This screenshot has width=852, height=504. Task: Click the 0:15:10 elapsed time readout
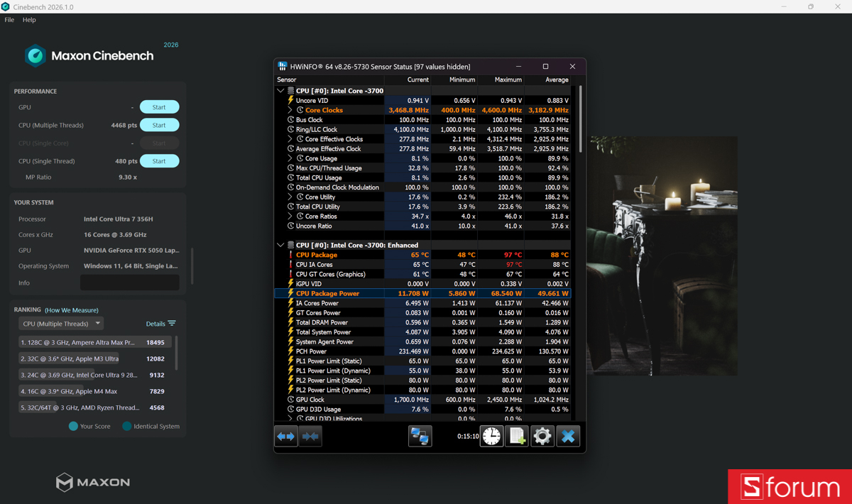(467, 437)
